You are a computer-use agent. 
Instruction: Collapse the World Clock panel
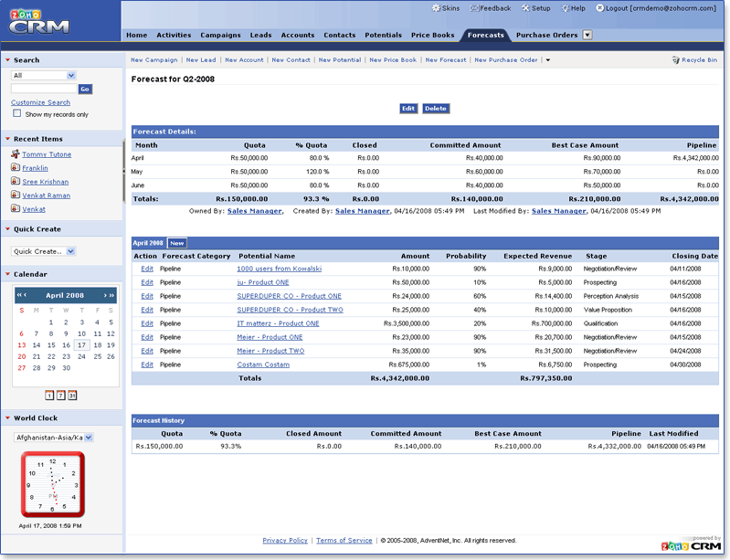tap(8, 418)
